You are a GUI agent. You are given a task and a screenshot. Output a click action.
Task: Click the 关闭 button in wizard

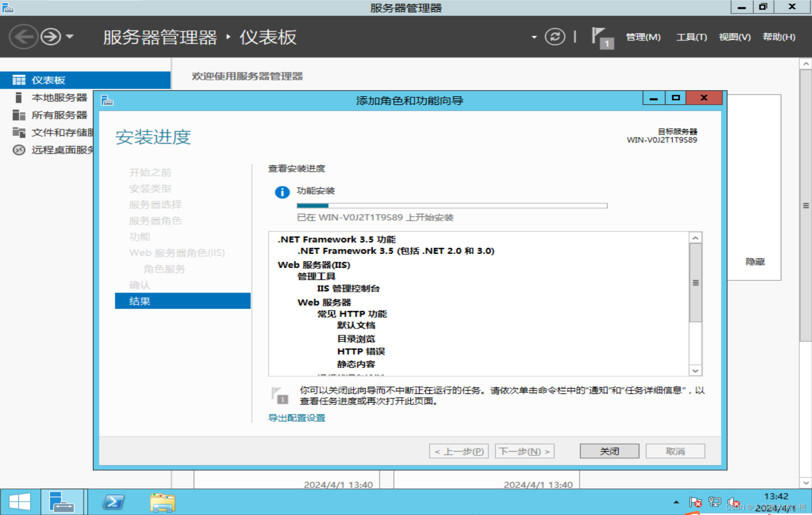point(609,451)
